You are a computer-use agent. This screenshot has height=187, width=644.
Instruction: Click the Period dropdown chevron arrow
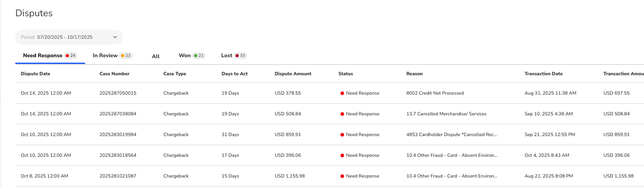pyautogui.click(x=115, y=37)
